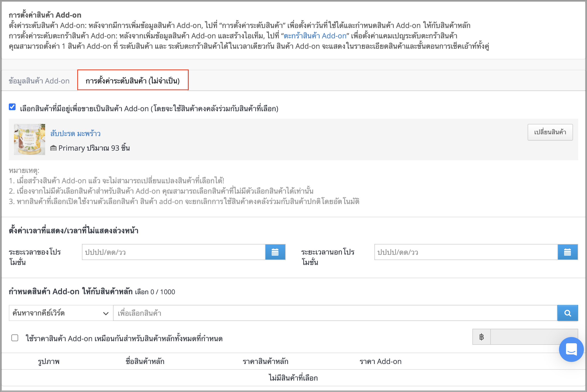
Task: Open non-promotion period calendar icon
Action: tap(568, 252)
